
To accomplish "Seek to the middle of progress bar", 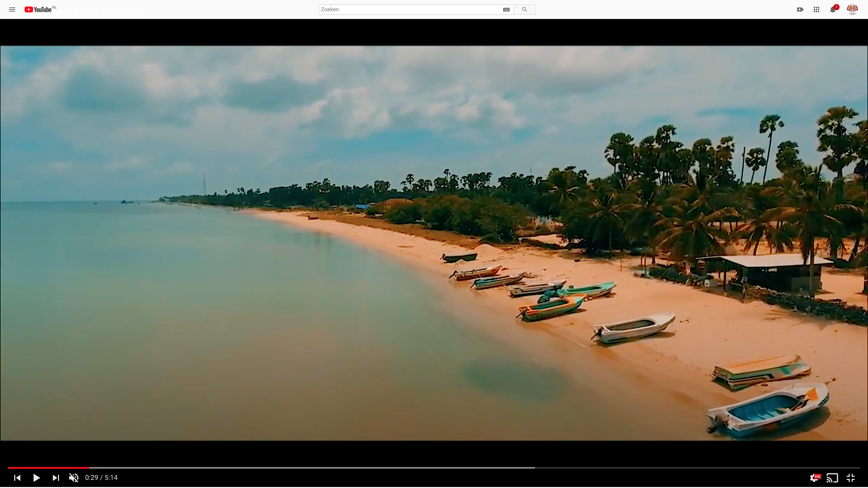I will [434, 468].
